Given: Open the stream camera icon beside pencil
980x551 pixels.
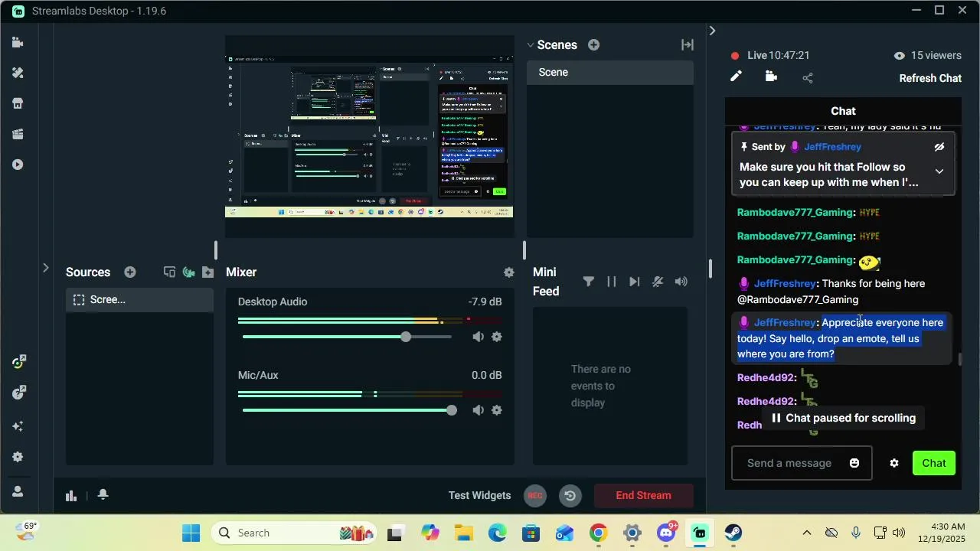Looking at the screenshot, I should (x=771, y=77).
